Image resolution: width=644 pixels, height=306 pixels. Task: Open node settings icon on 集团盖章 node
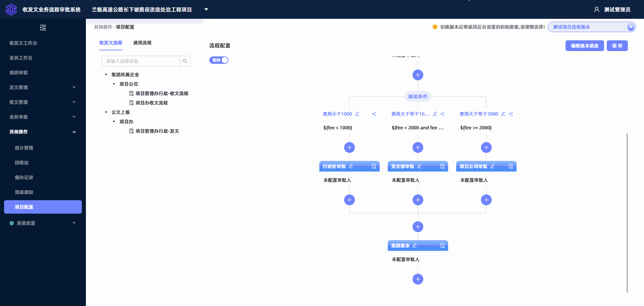442,246
